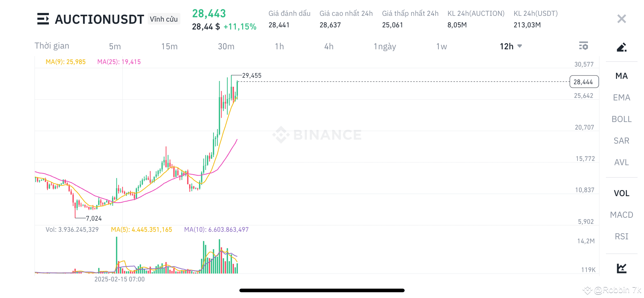
Task: Click the chart analysis icon at bottom right
Action: [x=621, y=268]
